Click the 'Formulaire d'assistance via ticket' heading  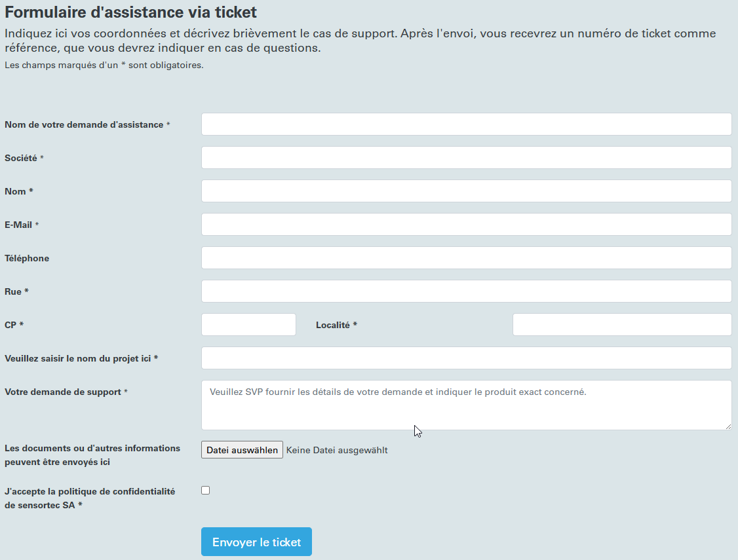tap(131, 12)
